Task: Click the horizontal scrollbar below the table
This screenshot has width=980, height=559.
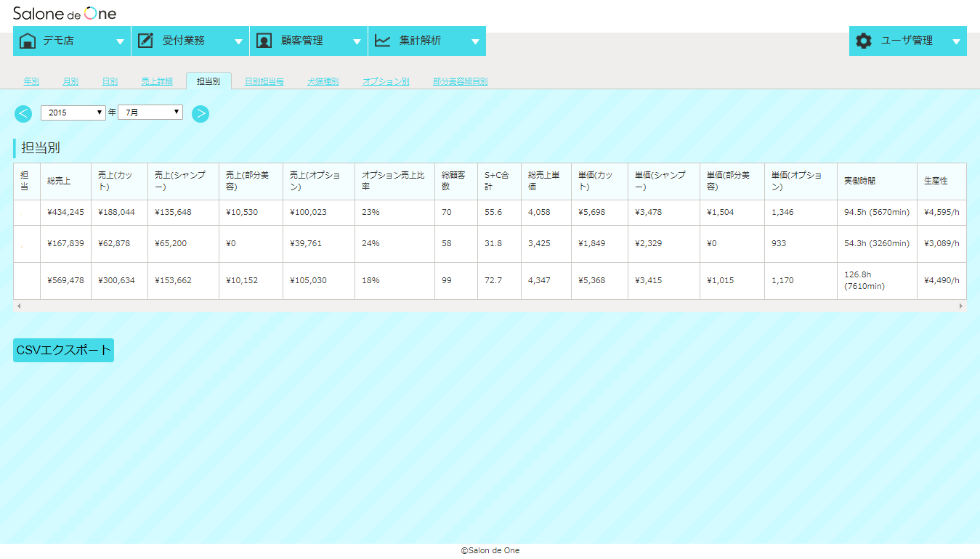Action: pyautogui.click(x=490, y=306)
